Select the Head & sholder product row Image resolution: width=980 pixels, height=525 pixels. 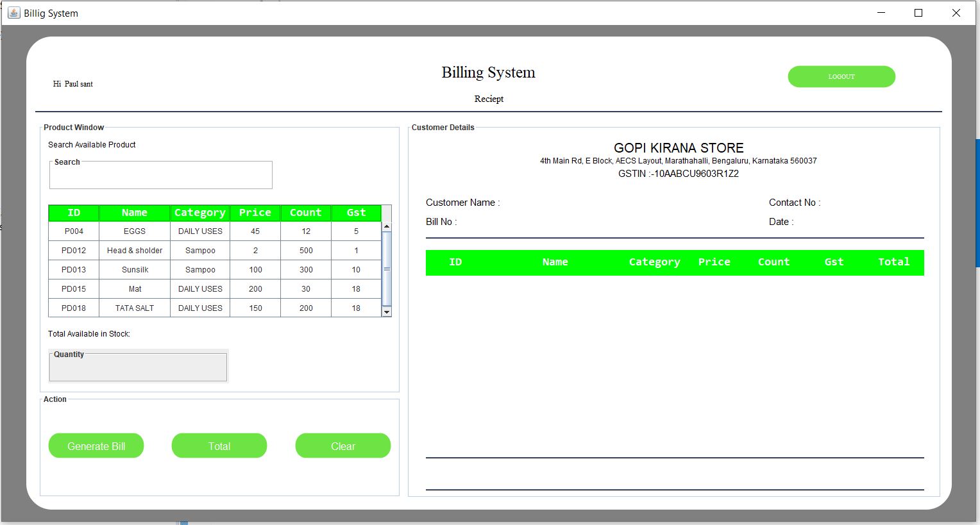tap(135, 251)
